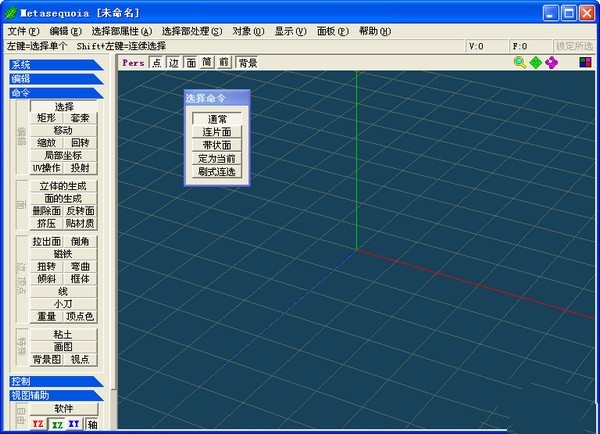Open the 面板(P) menu

point(333,31)
